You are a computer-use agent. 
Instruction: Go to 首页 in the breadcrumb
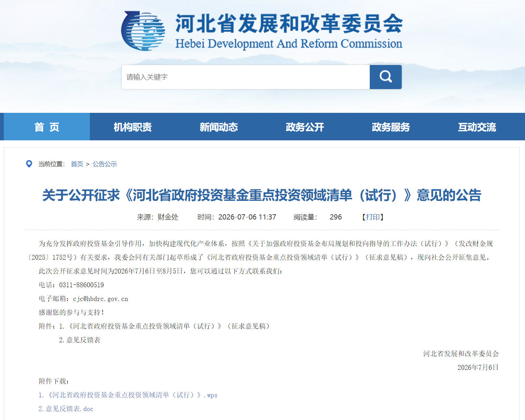77,164
